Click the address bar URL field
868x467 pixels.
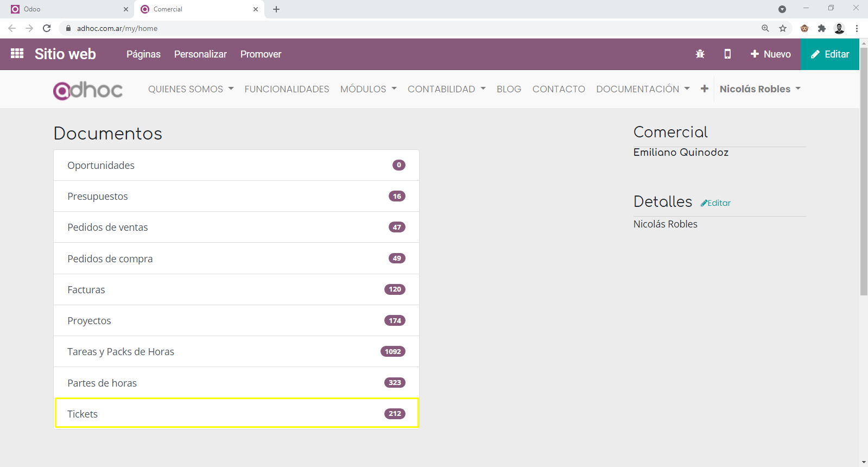(x=380, y=28)
